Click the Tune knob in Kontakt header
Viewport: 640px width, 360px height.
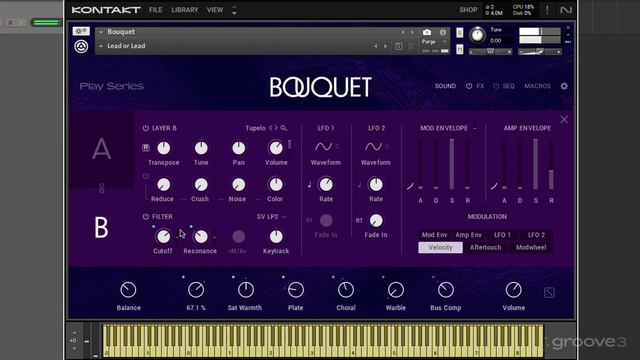coord(478,36)
